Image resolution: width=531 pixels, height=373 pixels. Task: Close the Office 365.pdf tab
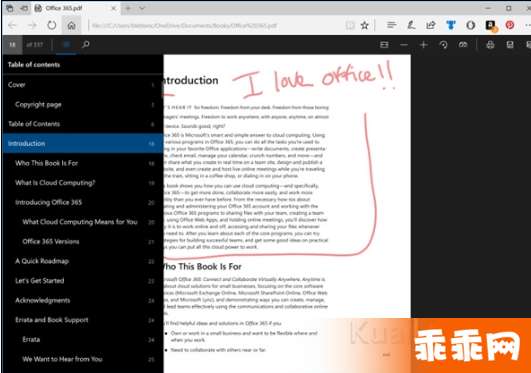(114, 8)
